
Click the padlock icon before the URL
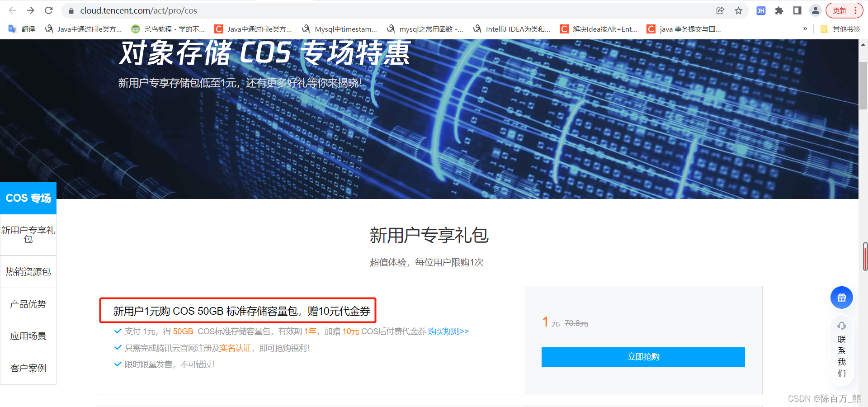(71, 10)
